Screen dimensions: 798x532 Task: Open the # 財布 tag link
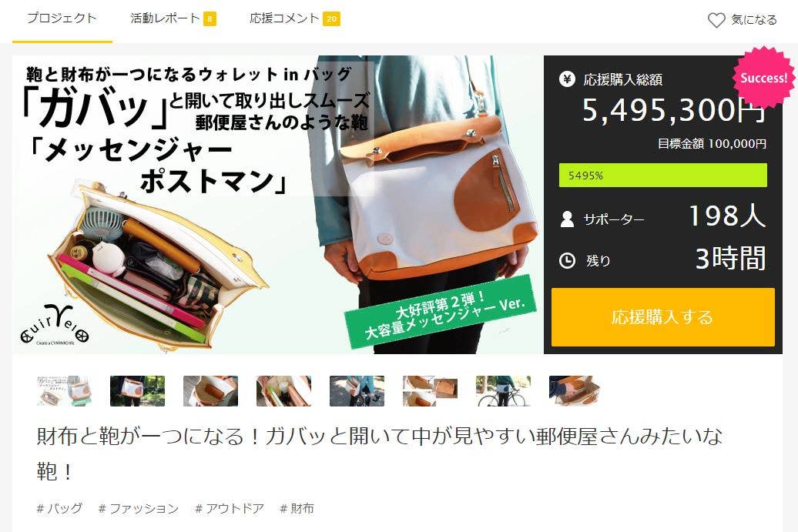[x=297, y=508]
